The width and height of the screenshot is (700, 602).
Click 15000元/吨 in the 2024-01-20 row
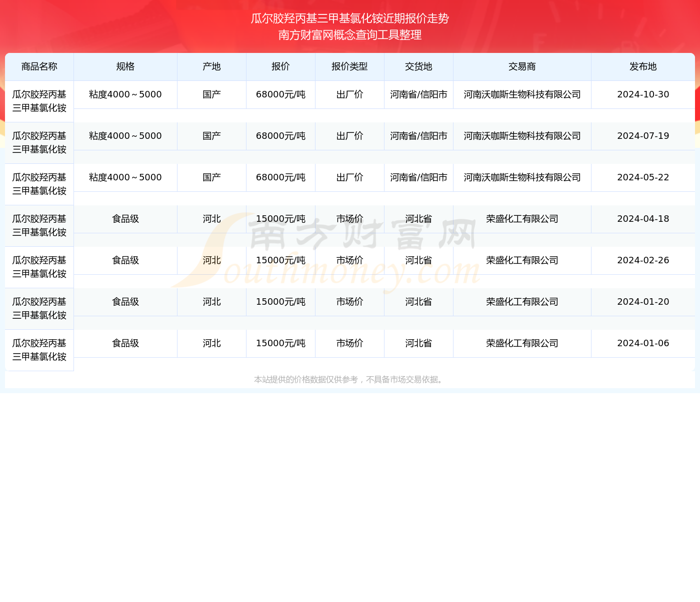coord(281,302)
